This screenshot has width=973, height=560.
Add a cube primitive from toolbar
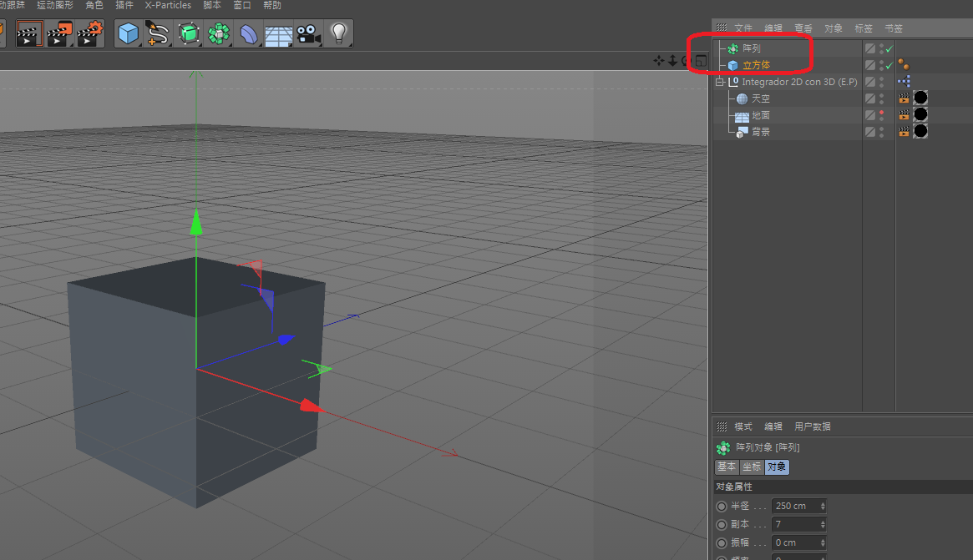point(129,33)
